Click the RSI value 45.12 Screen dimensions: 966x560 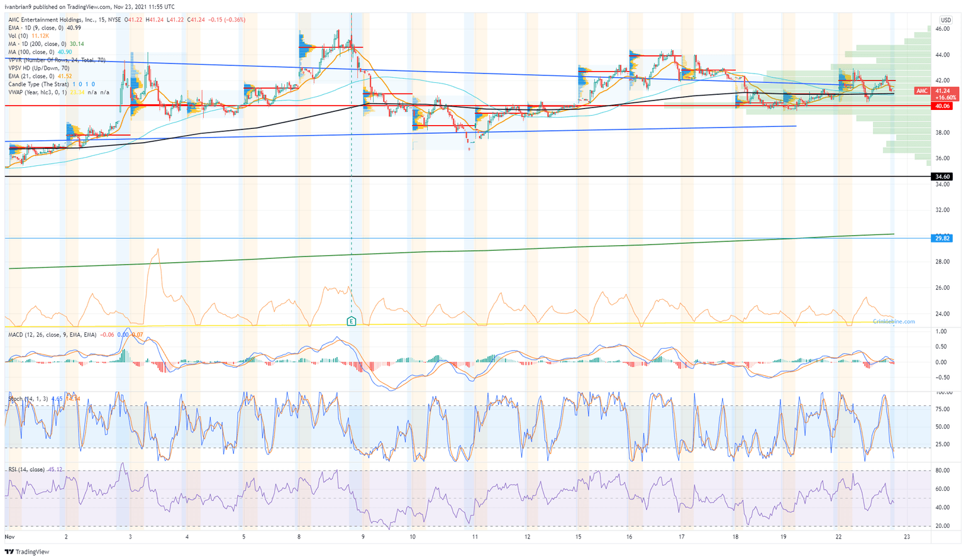pyautogui.click(x=55, y=469)
